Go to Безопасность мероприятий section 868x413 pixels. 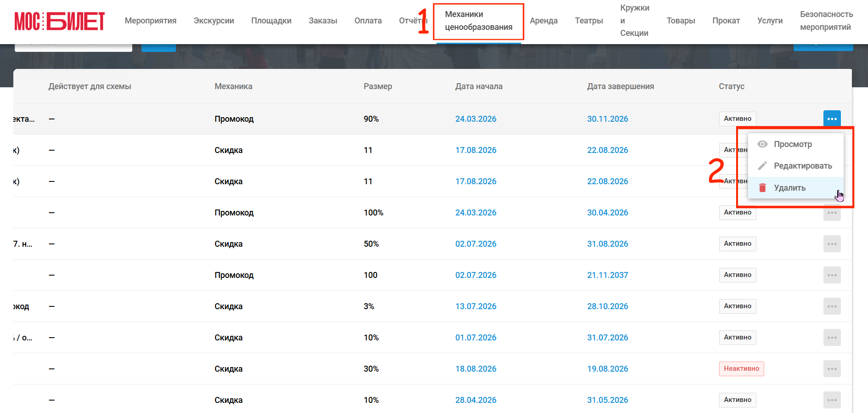pos(826,21)
